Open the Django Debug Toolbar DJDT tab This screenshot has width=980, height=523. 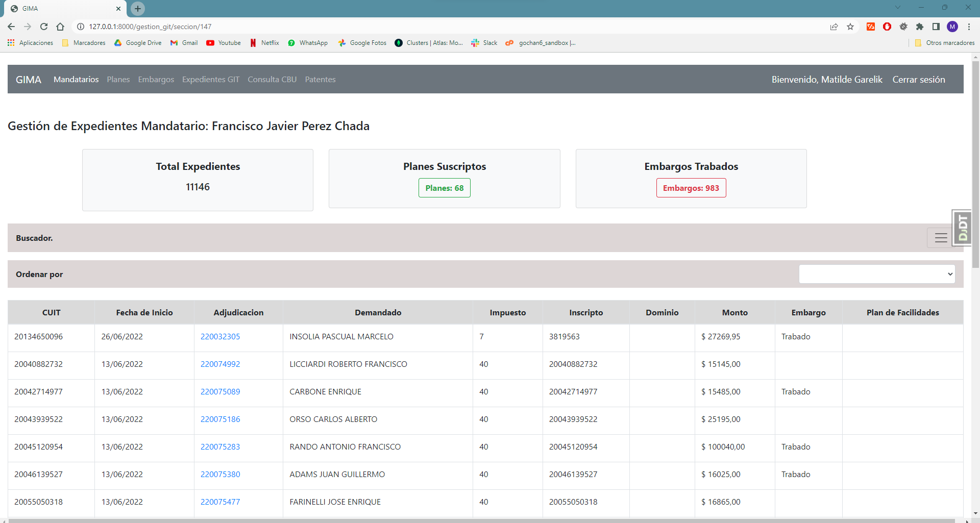[x=962, y=228]
